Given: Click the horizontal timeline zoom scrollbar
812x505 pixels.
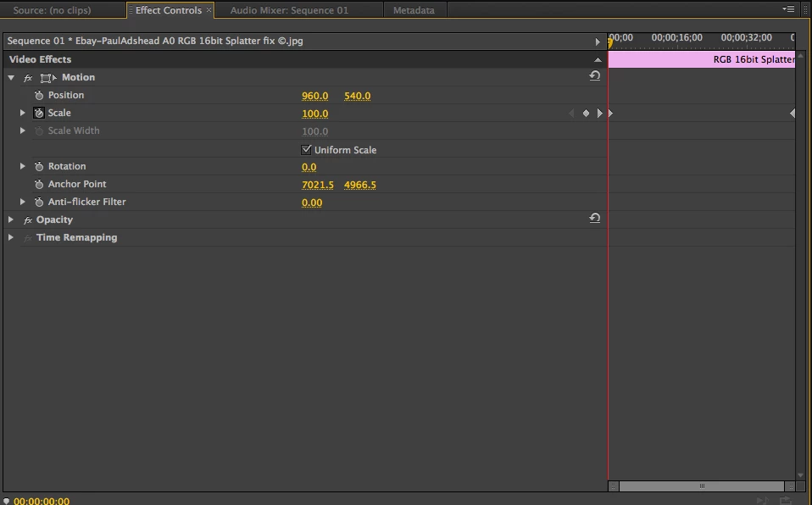Looking at the screenshot, I should [702, 486].
